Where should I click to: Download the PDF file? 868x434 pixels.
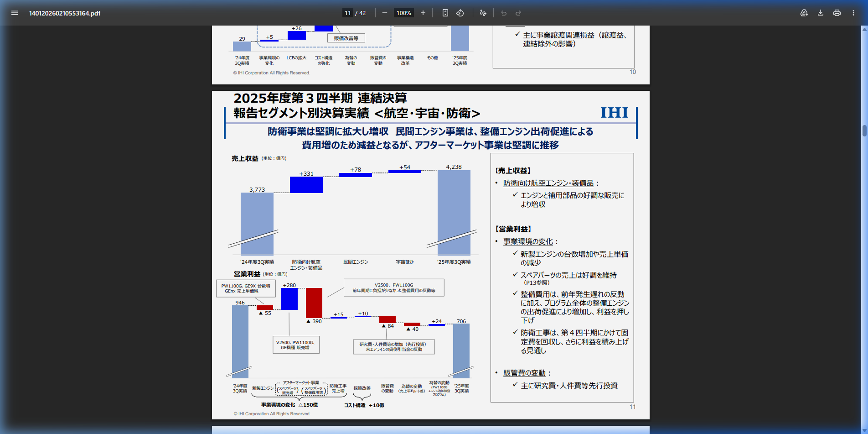pos(821,13)
